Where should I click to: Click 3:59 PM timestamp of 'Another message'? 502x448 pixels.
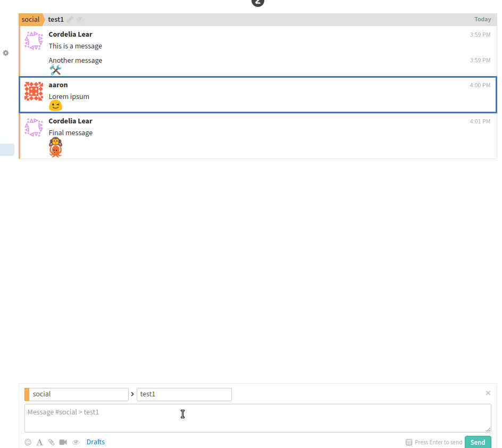coord(480,60)
